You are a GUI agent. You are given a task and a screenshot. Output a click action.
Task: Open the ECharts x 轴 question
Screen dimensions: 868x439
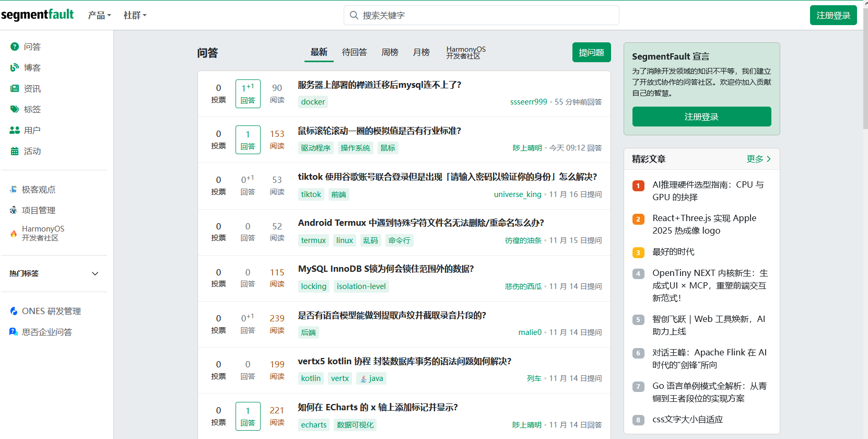378,407
